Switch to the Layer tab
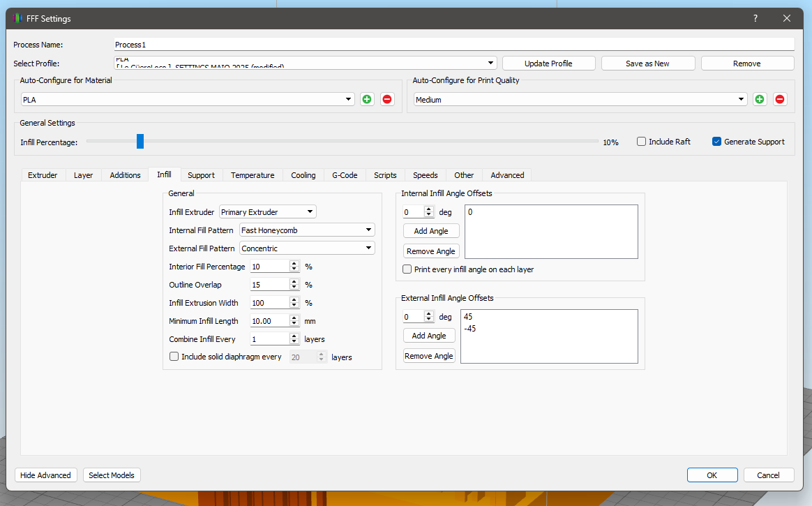The width and height of the screenshot is (812, 506). 84,175
